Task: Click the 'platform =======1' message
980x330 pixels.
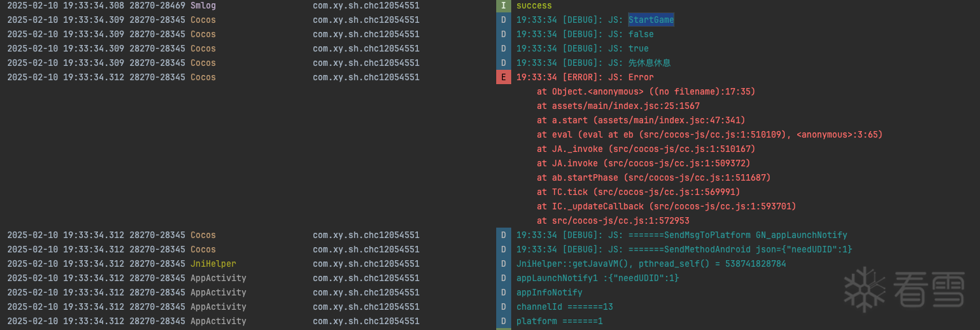Action: [x=560, y=321]
